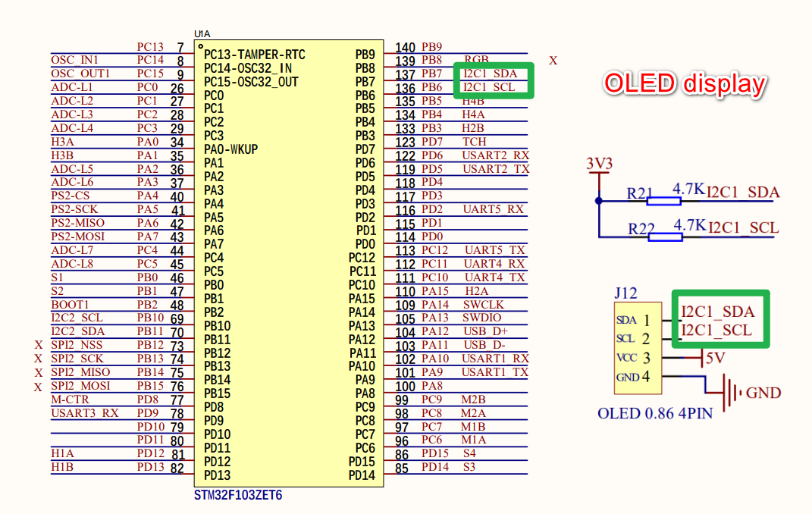Select the PS2-CS net label

tap(70, 196)
